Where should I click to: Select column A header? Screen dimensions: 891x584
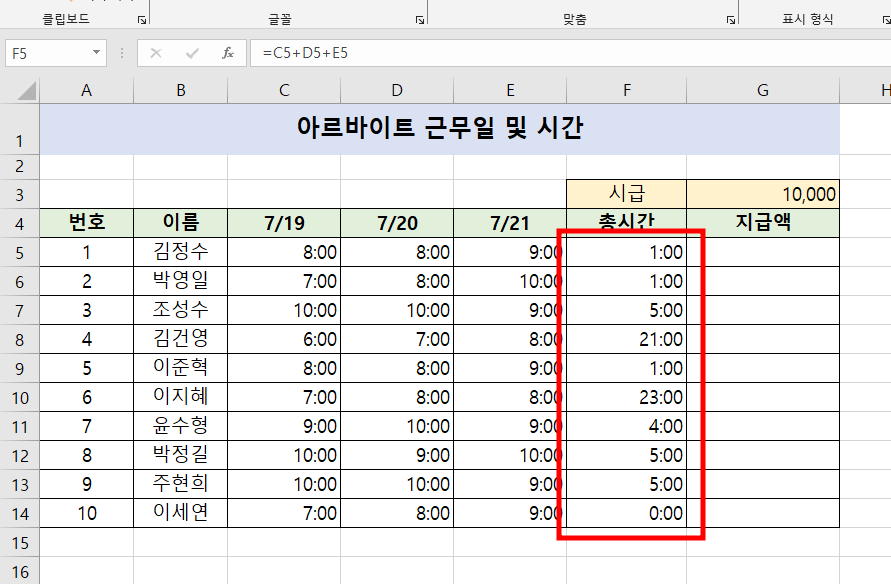click(86, 90)
